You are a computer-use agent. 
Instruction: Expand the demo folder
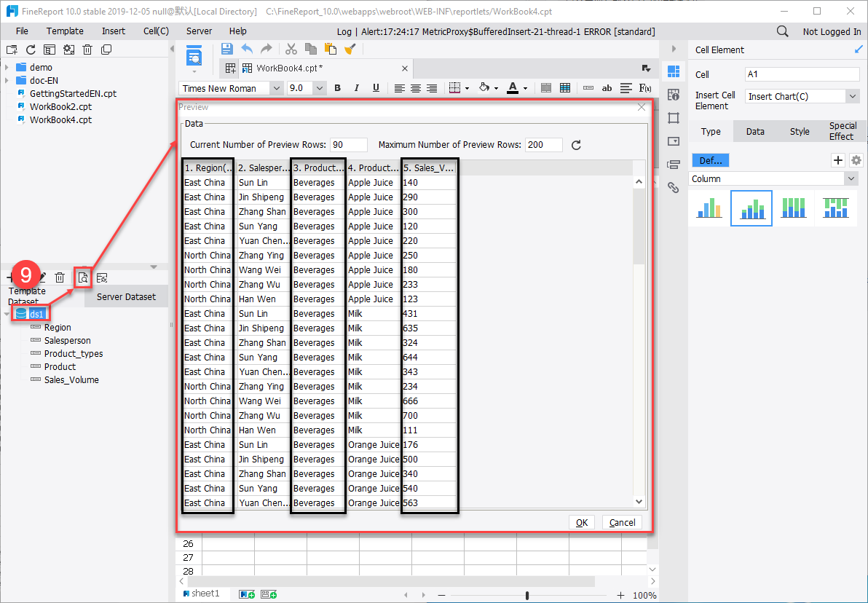(x=7, y=68)
